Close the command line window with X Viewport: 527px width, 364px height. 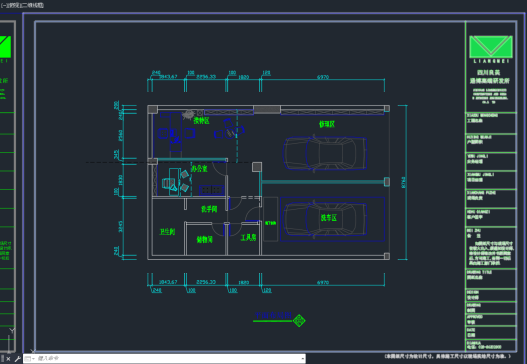coord(8,359)
